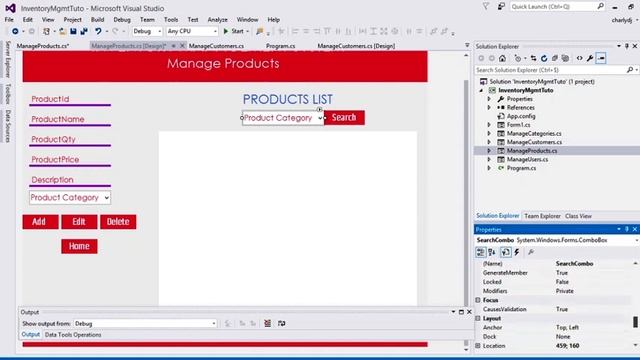Expand the Location property
Image resolution: width=640 pixels, height=360 pixels.
pos(478,346)
